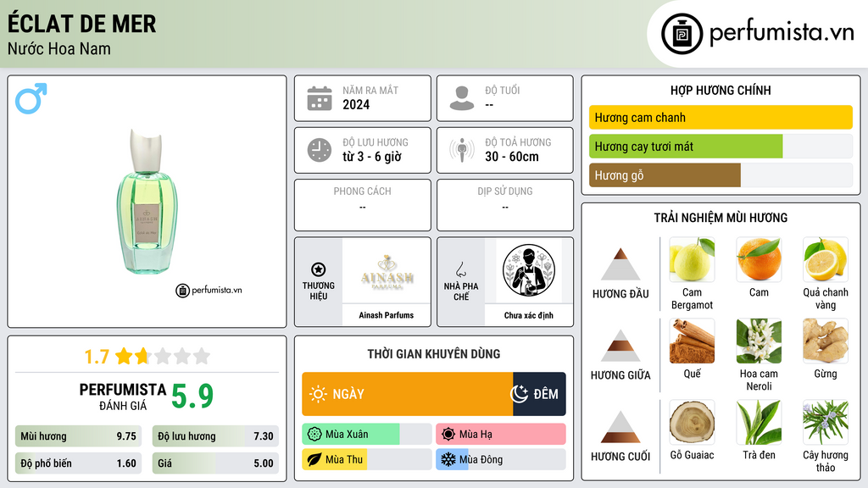Click the sillage icon for Độ toả hương
868x488 pixels.
pos(462,150)
